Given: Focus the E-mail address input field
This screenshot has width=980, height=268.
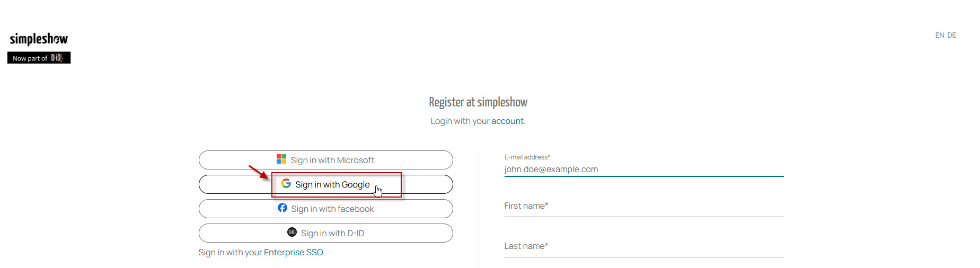Looking at the screenshot, I should coord(643,169).
